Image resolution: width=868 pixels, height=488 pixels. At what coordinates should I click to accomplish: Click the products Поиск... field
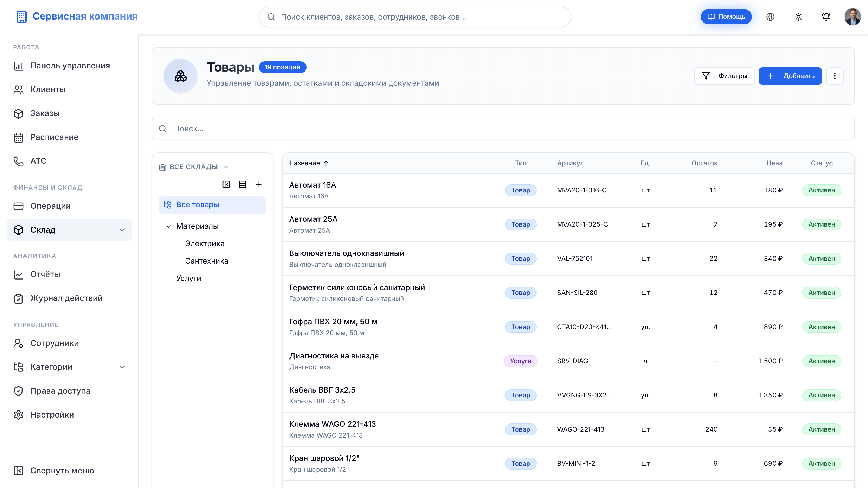coord(503,129)
